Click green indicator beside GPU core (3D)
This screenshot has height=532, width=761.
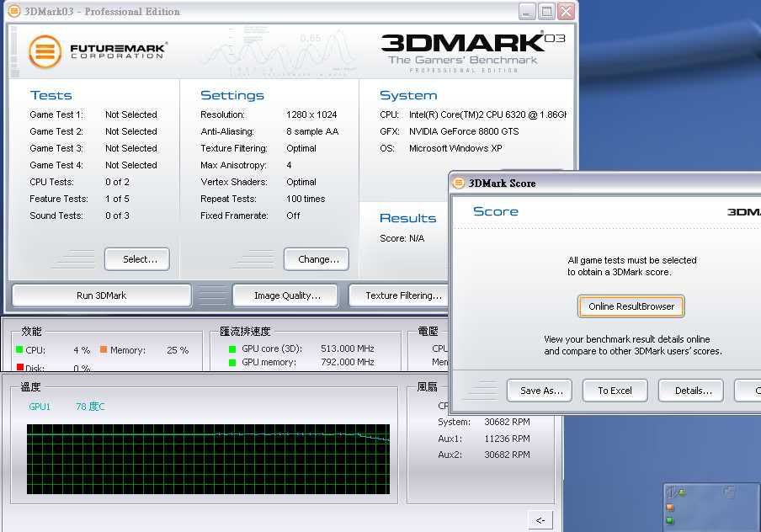pos(232,348)
